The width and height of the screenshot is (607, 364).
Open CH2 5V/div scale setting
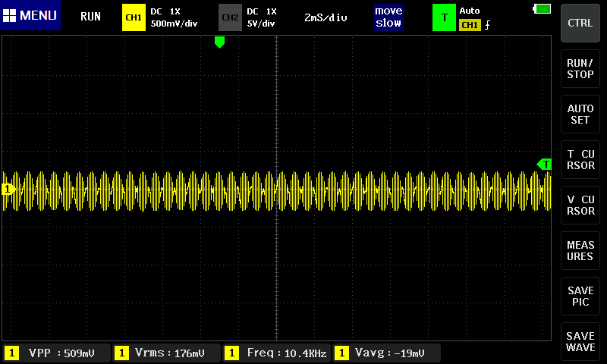click(261, 24)
